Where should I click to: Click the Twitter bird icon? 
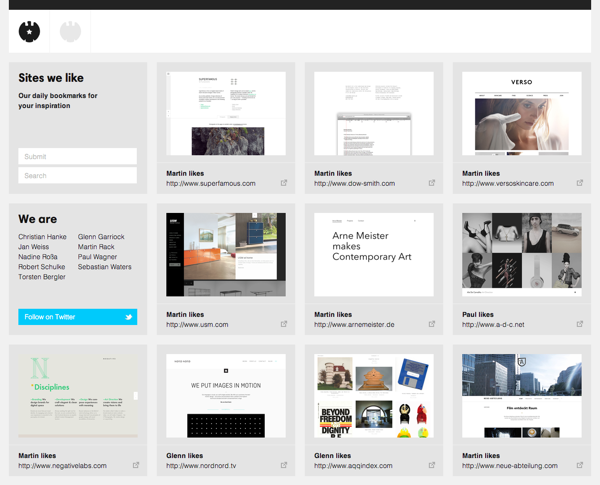click(x=129, y=317)
